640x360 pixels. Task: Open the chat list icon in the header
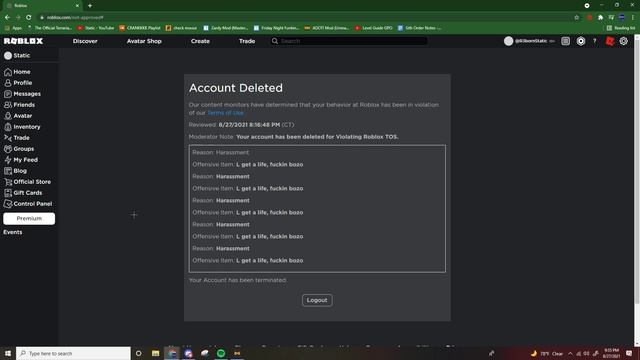coord(565,41)
